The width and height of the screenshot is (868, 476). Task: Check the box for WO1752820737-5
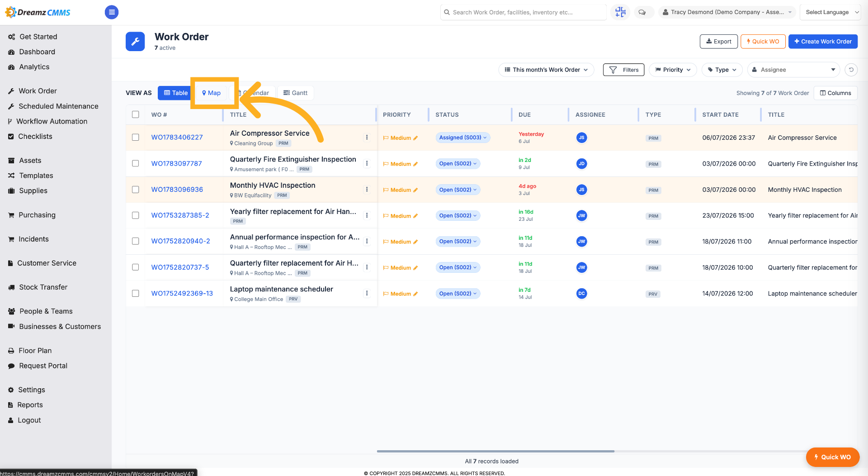point(135,267)
